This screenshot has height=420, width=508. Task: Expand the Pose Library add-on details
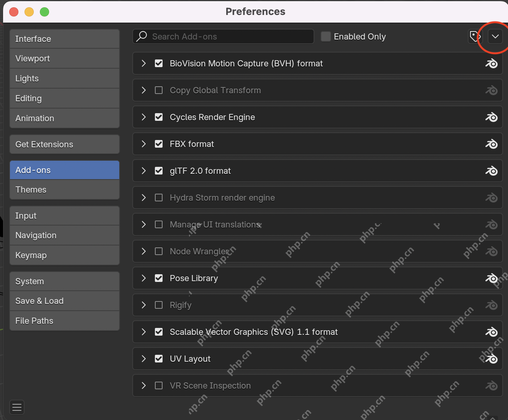[144, 278]
